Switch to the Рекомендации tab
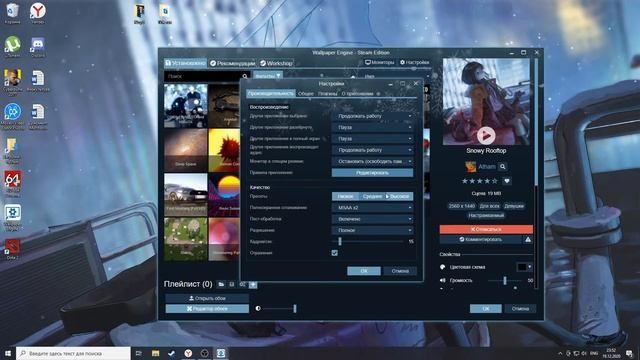Image resolution: width=640 pixels, height=360 pixels. pos(232,63)
